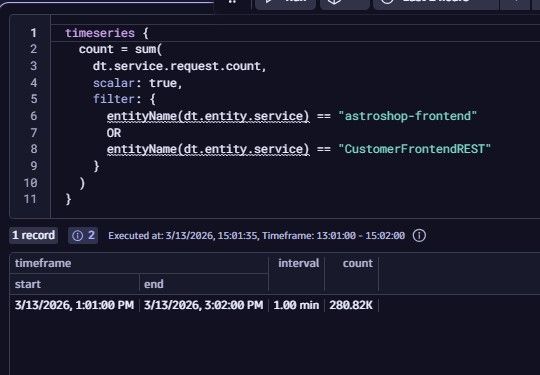540x375 pixels.
Task: Click the 'start' column header
Action: [28, 284]
